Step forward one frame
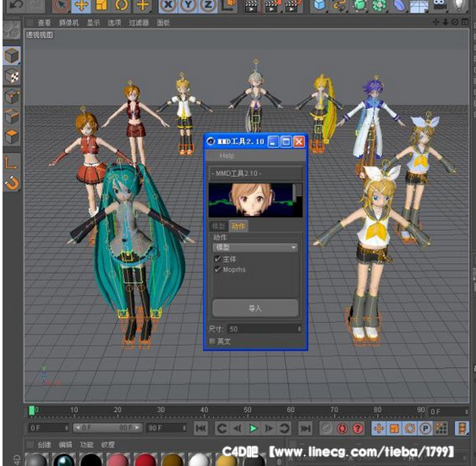This screenshot has width=476, height=466. [x=269, y=428]
